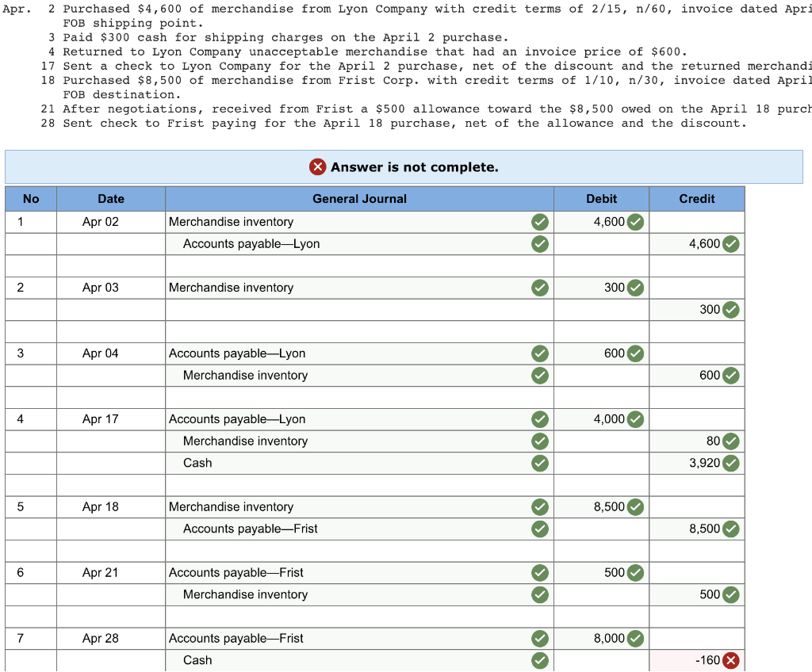Image resolution: width=812 pixels, height=672 pixels.
Task: Select the -160 credit cell for Apr 28 Cash
Action: pyautogui.click(x=697, y=660)
